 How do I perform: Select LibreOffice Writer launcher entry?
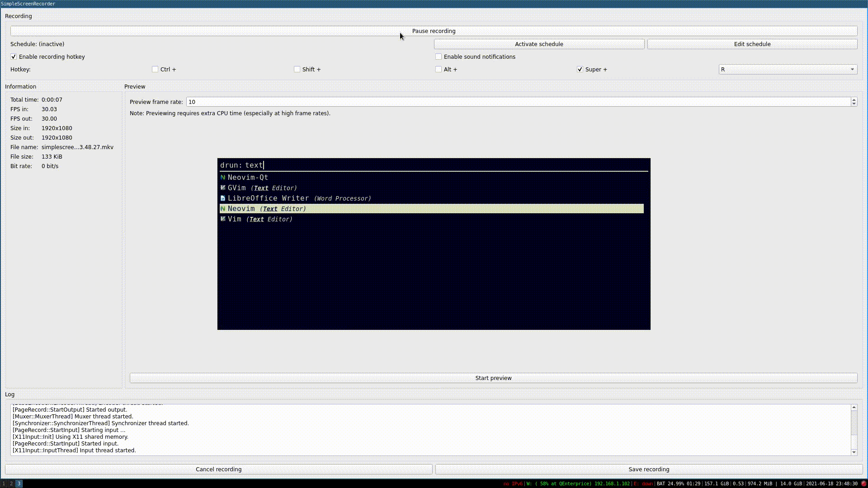pos(298,198)
